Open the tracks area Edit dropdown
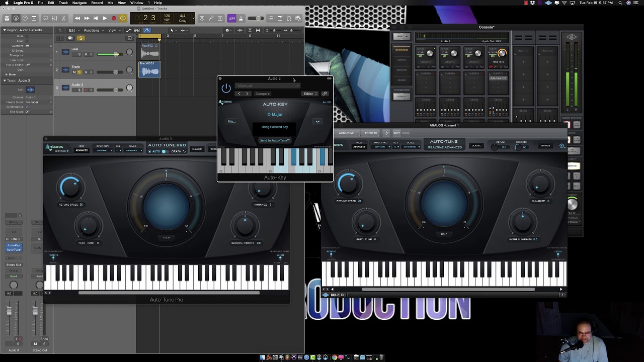 (73, 30)
